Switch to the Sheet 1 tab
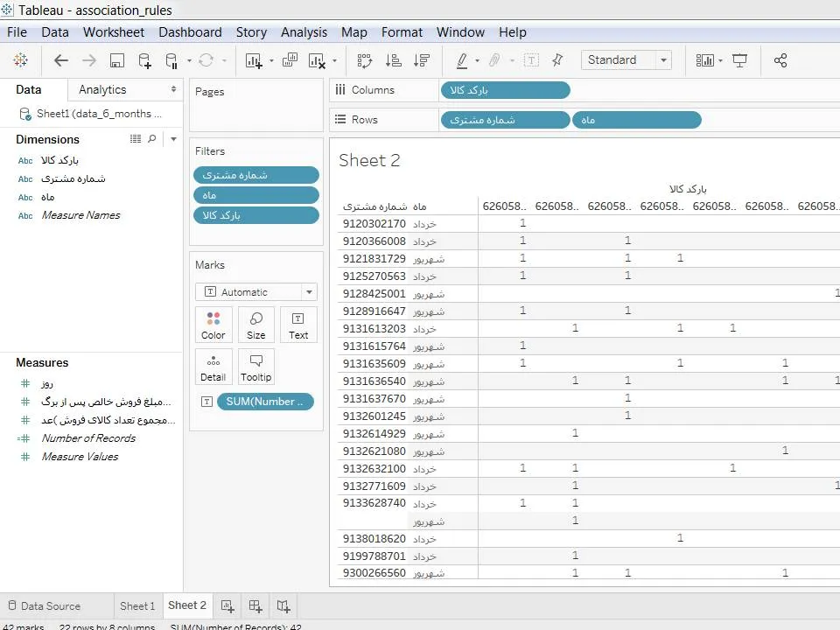840x630 pixels. pyautogui.click(x=137, y=605)
